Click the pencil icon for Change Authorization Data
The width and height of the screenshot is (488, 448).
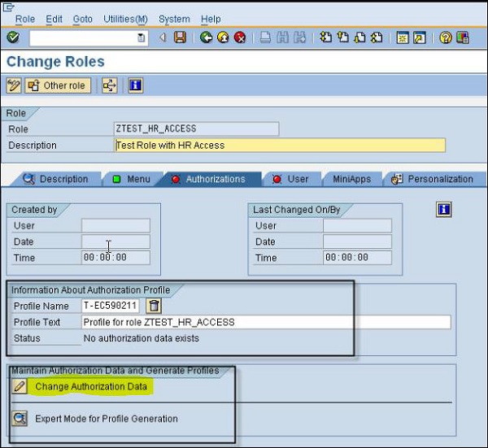coord(20,386)
